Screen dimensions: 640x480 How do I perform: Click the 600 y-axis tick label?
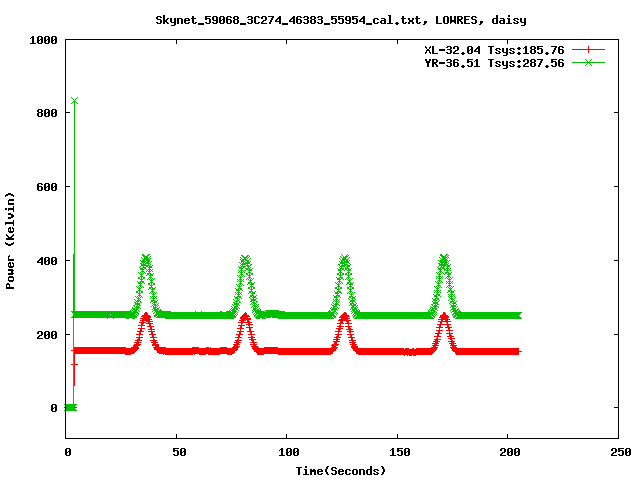click(x=47, y=187)
